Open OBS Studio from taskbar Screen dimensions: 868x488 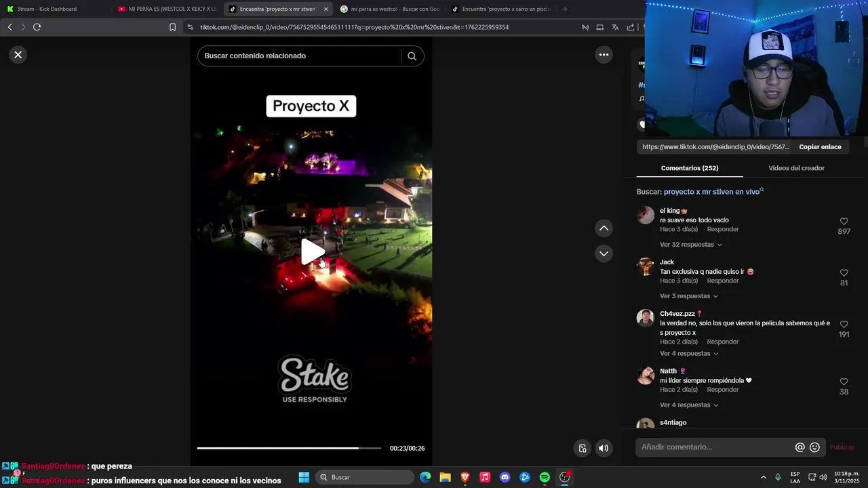pos(564,477)
